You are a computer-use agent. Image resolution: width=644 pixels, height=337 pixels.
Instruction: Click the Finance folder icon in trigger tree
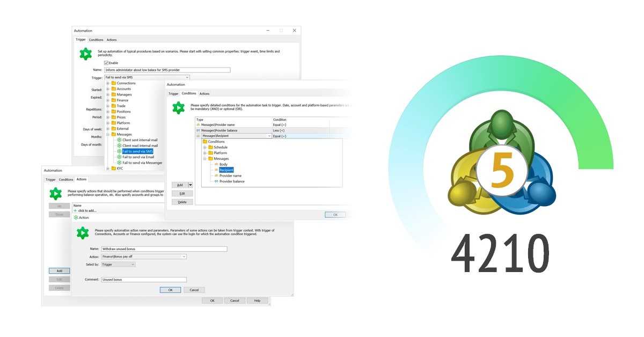[114, 100]
